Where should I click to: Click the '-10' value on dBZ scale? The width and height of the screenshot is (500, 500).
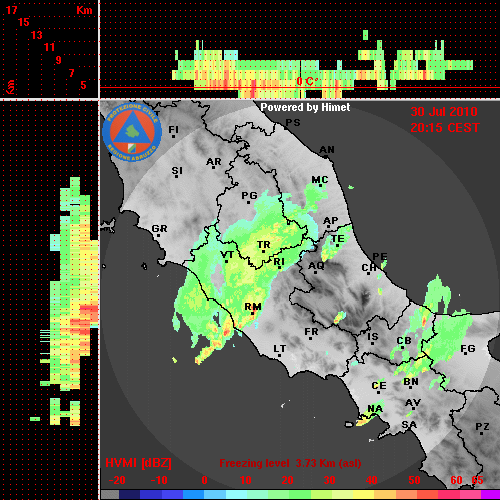point(159,480)
